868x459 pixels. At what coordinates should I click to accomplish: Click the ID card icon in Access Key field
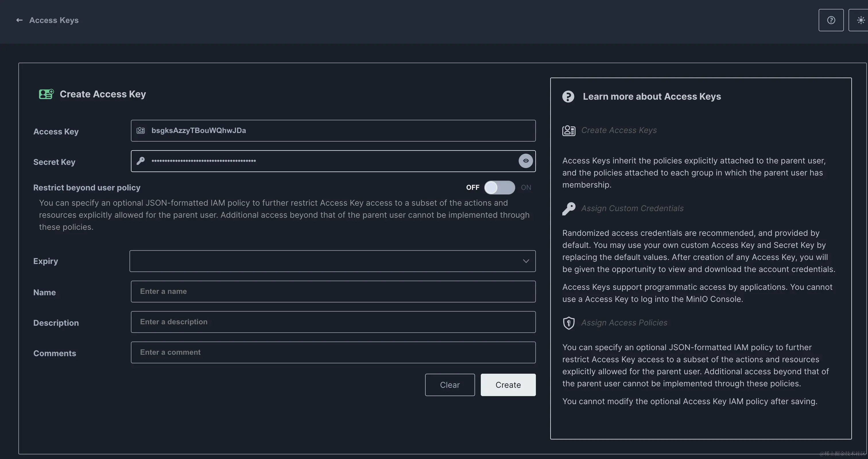141,130
